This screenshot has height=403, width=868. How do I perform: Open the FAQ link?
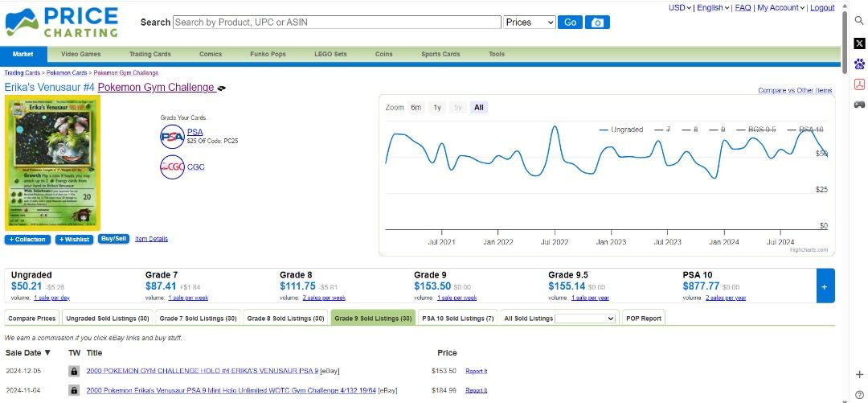pos(743,8)
